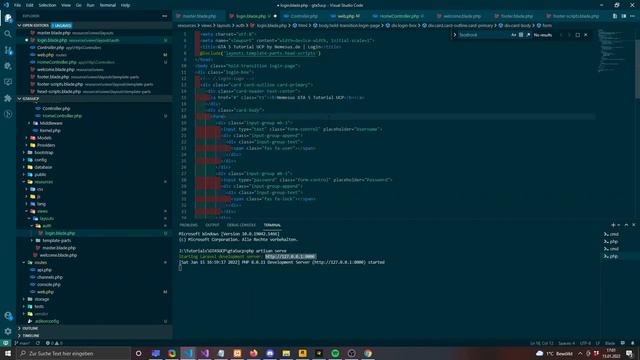Open Spotify from the taskbar

335,353
